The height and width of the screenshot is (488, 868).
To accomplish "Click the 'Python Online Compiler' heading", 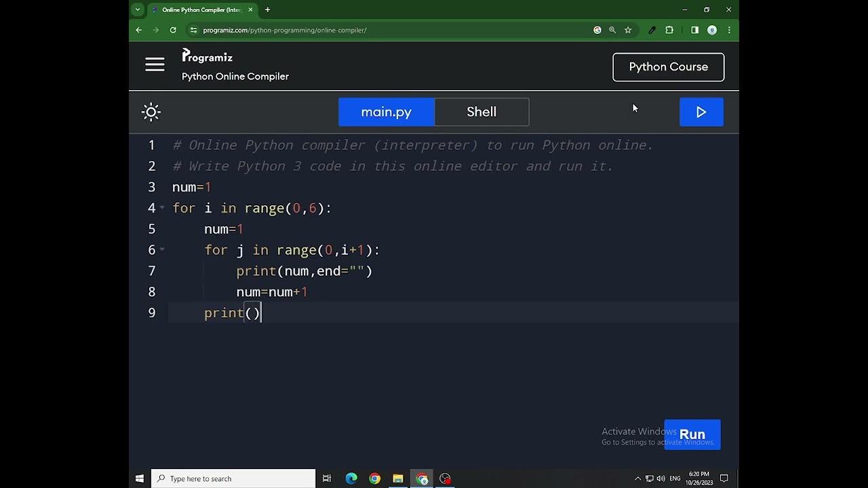I will point(235,77).
